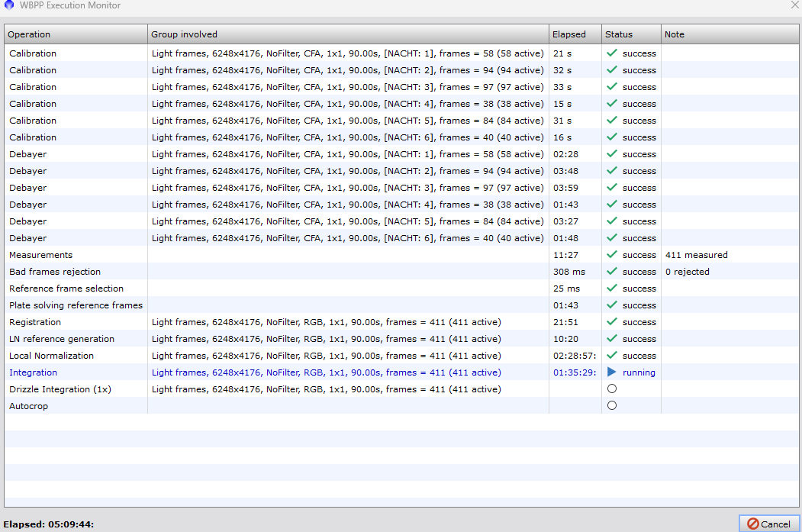Screen dimensions: 802x532
Task: Click the Group involved column header
Action: coord(348,34)
